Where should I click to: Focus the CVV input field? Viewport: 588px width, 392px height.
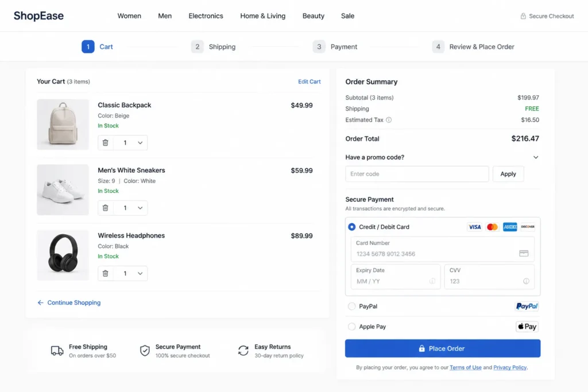click(x=489, y=277)
